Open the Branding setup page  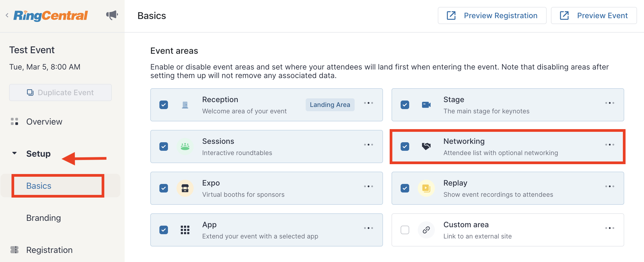point(44,218)
